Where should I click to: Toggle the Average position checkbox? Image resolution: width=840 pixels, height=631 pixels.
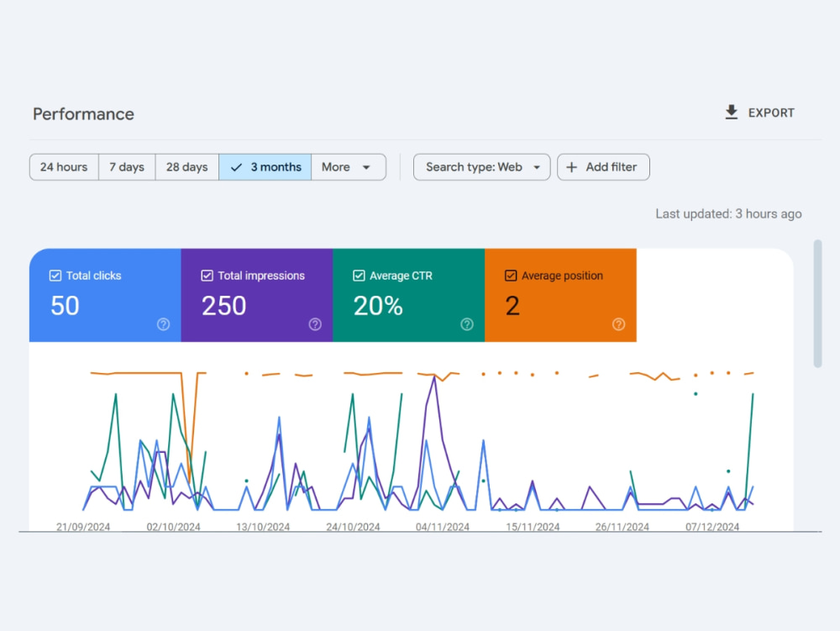click(511, 276)
